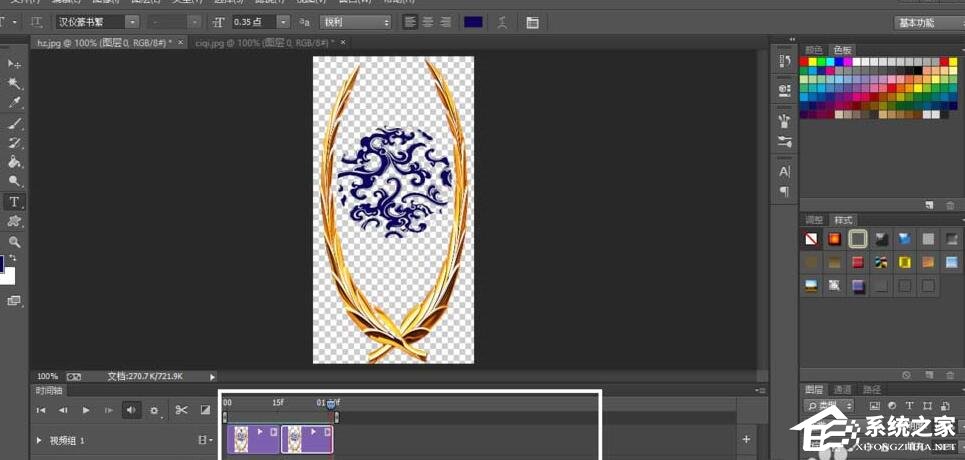Open the Character panel icon
The height and width of the screenshot is (460, 965).
784,172
